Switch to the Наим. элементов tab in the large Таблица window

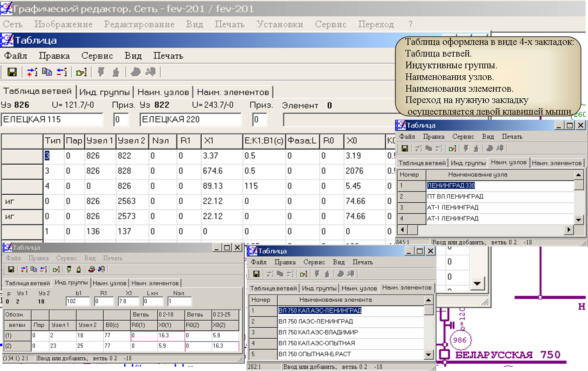(x=233, y=92)
